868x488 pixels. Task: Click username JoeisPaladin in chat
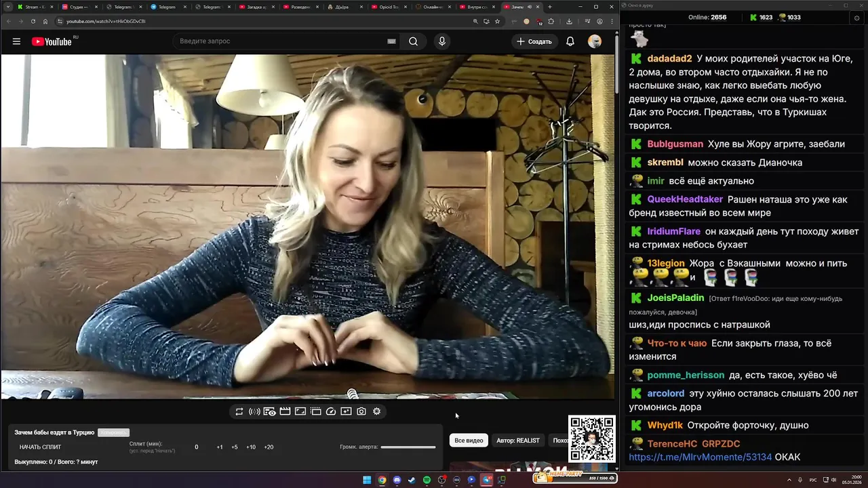(675, 298)
